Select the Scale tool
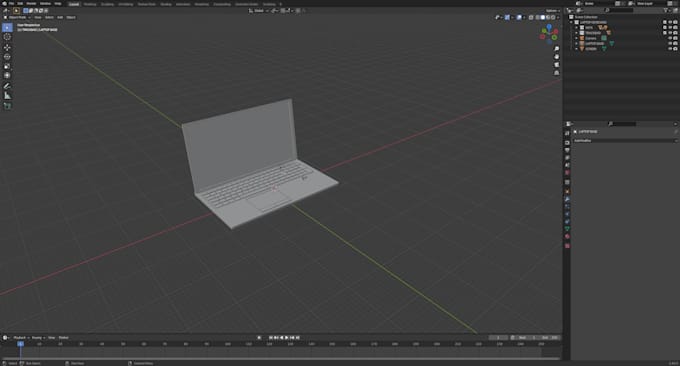The width and height of the screenshot is (680, 366). [7, 66]
